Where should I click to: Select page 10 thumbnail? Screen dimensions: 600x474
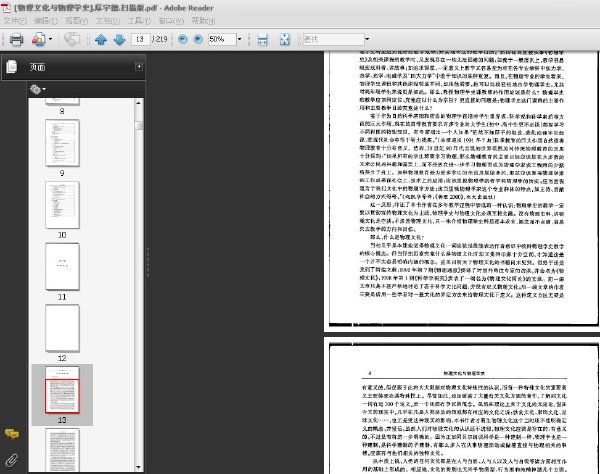[x=62, y=205]
